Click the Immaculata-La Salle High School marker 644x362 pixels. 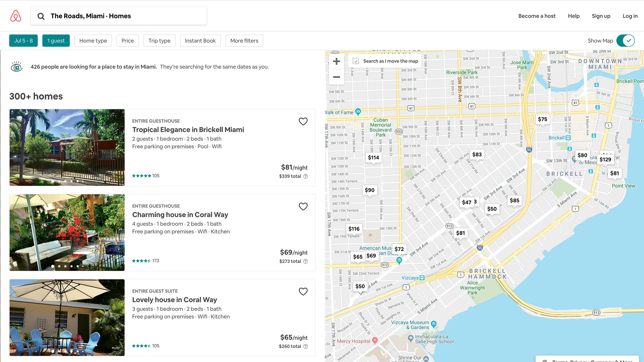coord(411,338)
